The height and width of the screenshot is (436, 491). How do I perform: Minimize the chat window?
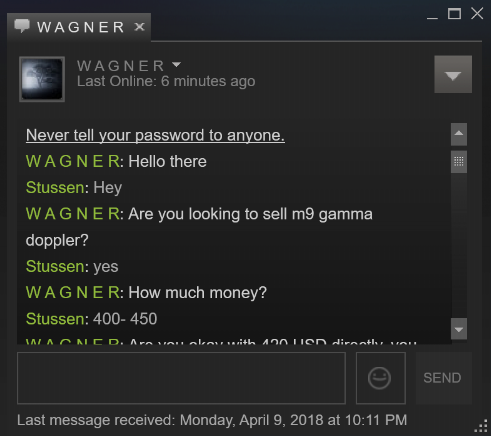(x=432, y=15)
